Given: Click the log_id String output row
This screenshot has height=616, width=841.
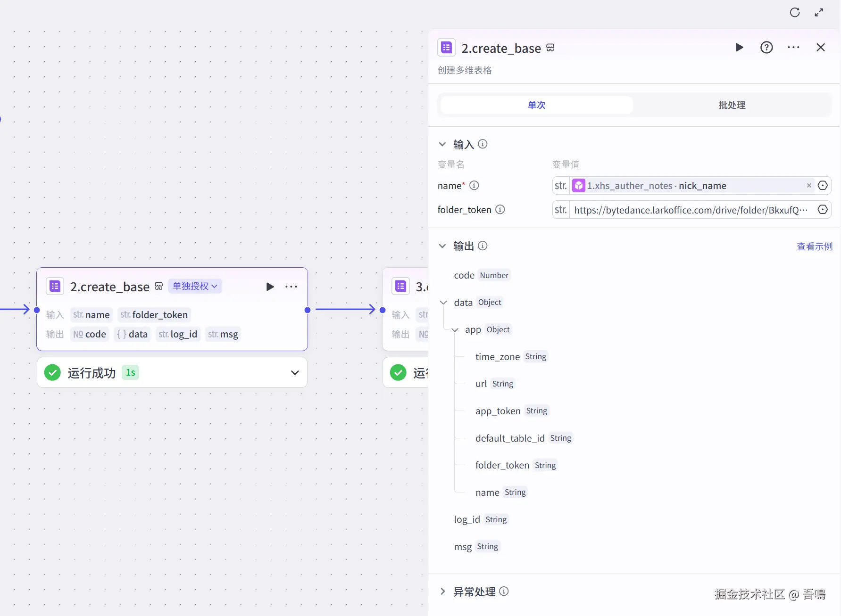Looking at the screenshot, I should coord(481,519).
